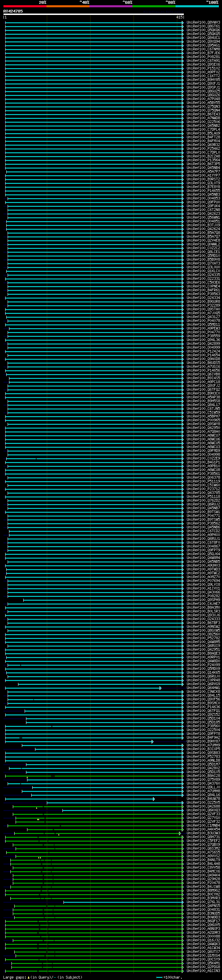Click hit label UniRef100_P15102

coord(203,68)
